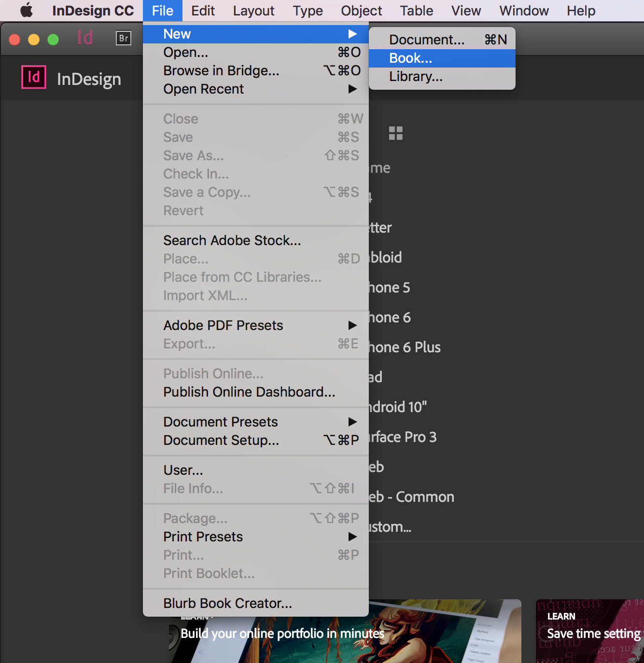Close the File menu in menu bar
The width and height of the screenshot is (644, 663).
[x=163, y=11]
